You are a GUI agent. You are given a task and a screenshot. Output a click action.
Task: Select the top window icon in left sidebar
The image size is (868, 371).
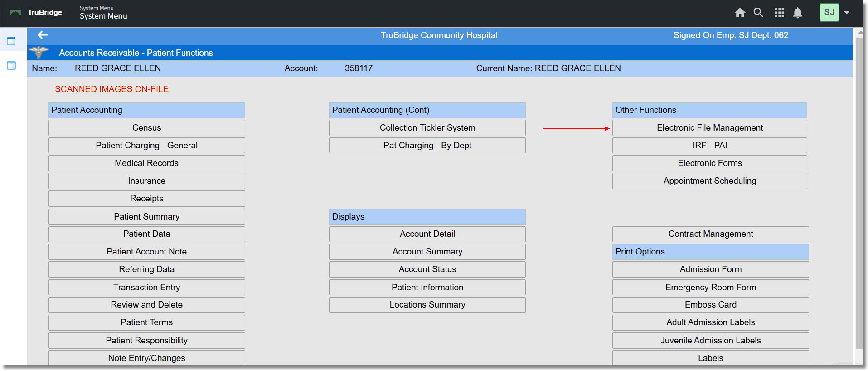pyautogui.click(x=11, y=41)
